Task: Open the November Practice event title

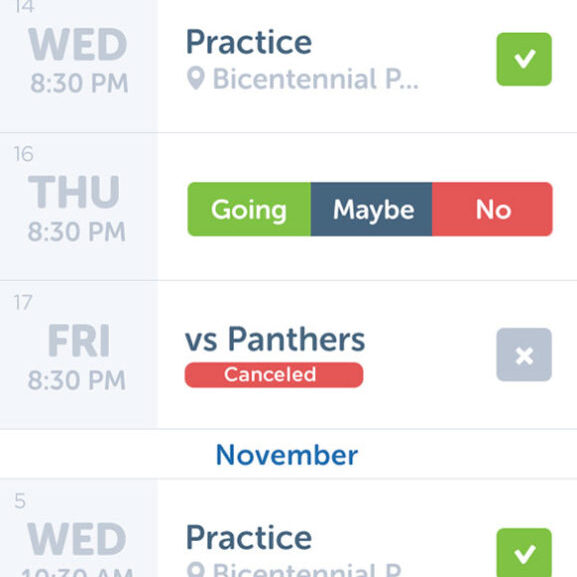Action: [x=249, y=538]
